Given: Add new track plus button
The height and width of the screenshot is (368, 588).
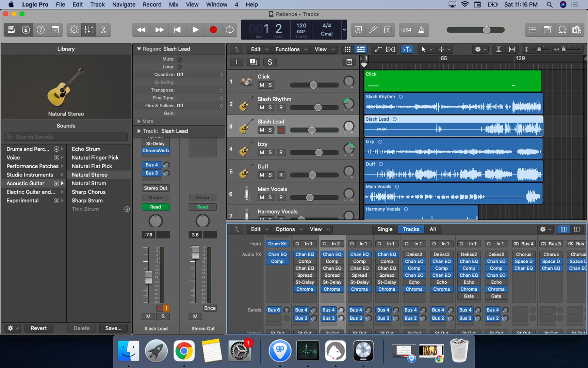Looking at the screenshot, I should pos(236,62).
